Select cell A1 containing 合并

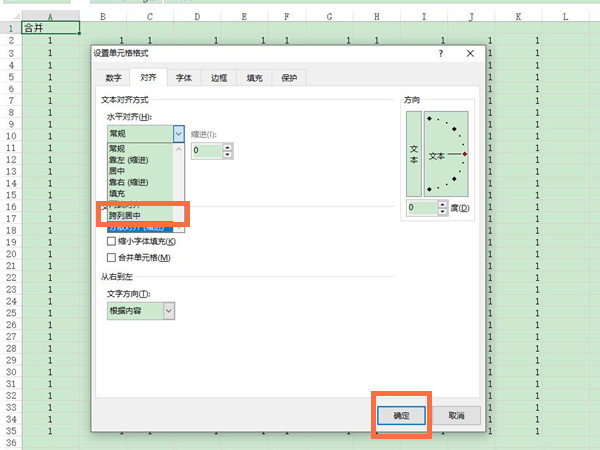[51, 28]
